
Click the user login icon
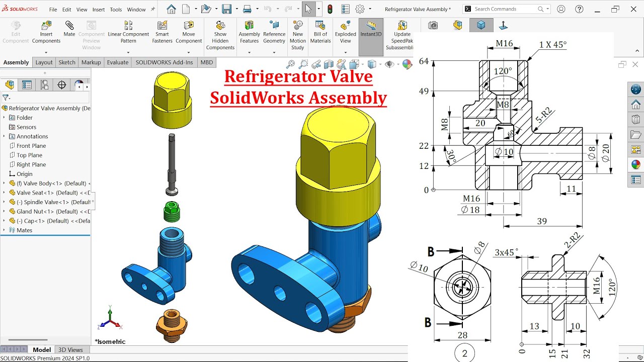561,9
